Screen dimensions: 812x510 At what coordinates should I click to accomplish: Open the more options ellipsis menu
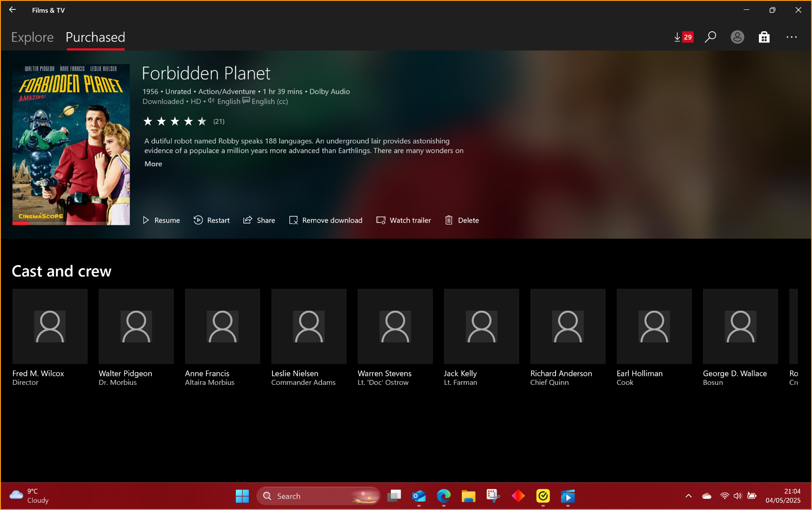pos(791,37)
